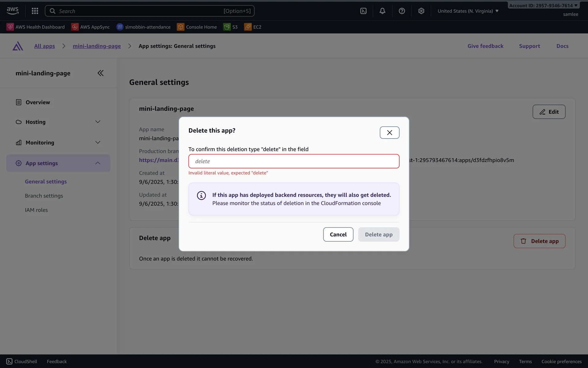This screenshot has width=588, height=368.
Task: Open console settings gear icon
Action: [x=421, y=11]
